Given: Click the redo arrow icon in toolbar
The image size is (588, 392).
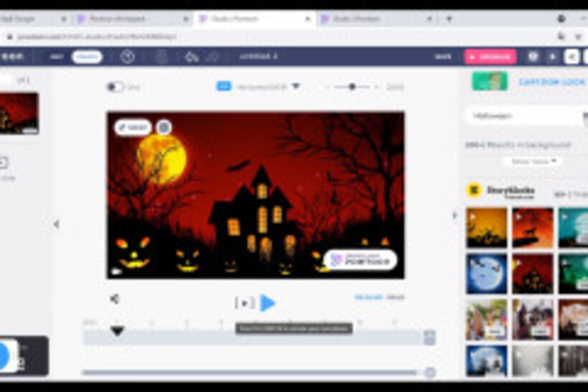Looking at the screenshot, I should [213, 57].
